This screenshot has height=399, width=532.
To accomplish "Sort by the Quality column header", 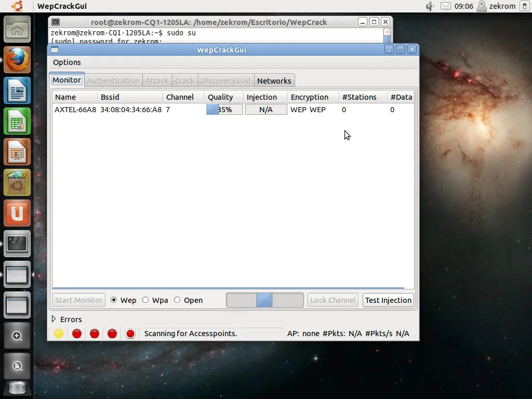I will (x=224, y=97).
